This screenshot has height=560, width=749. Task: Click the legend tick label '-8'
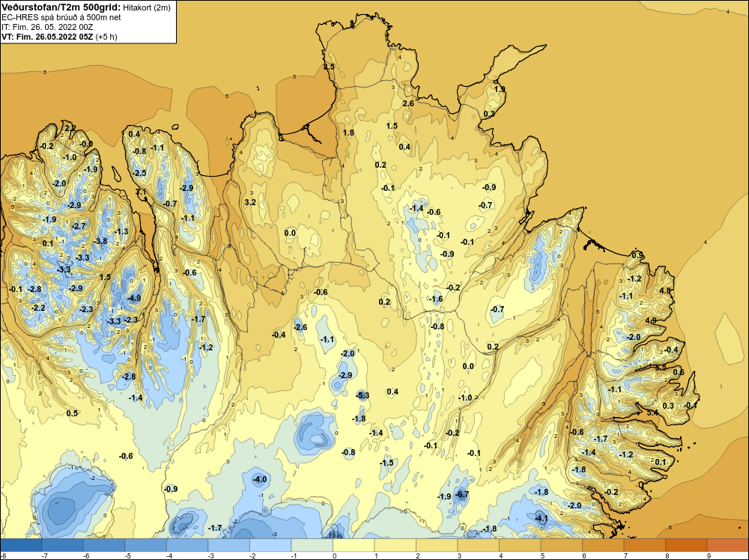(4, 556)
